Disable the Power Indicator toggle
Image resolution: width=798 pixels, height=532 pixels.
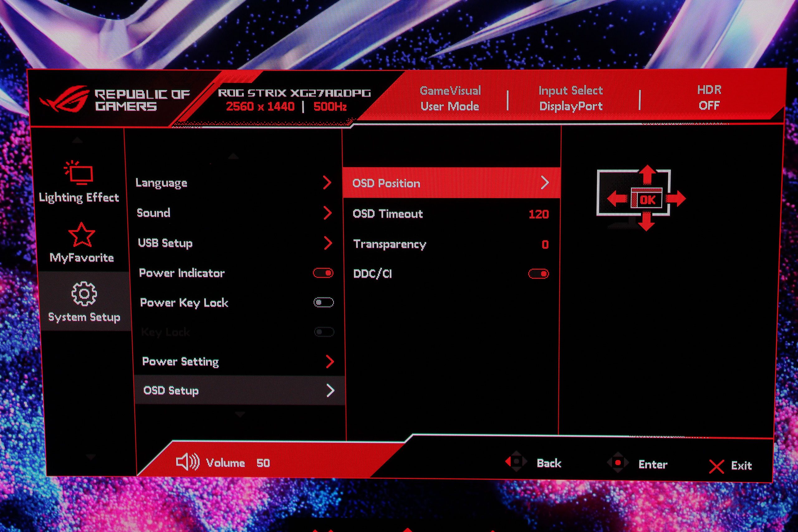(x=323, y=273)
